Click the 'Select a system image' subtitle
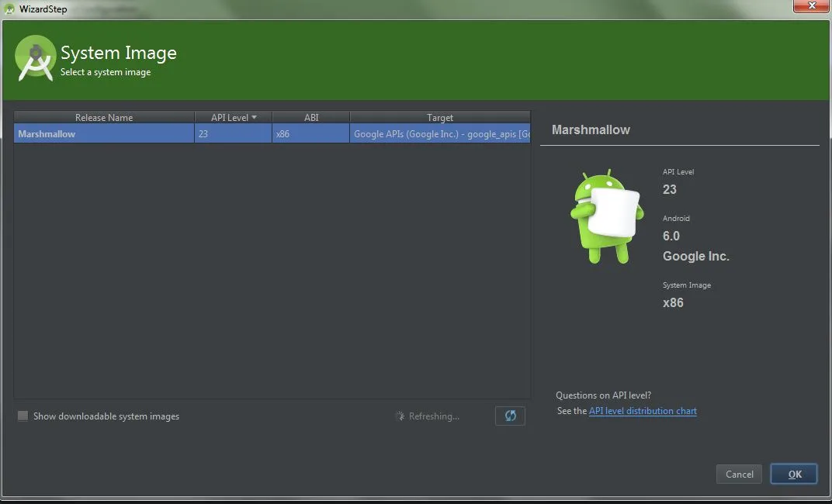This screenshot has height=504, width=832. [x=106, y=72]
